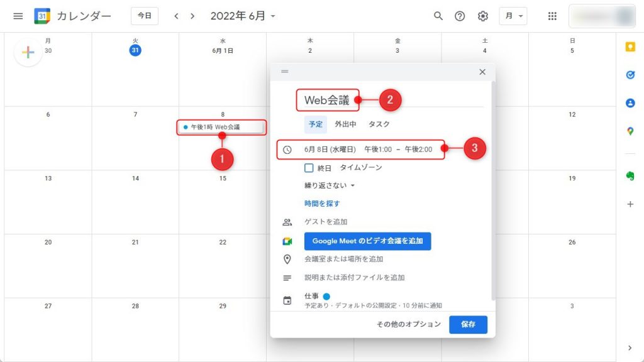
Task: Grab the dialog drag handle icon
Action: point(285,72)
